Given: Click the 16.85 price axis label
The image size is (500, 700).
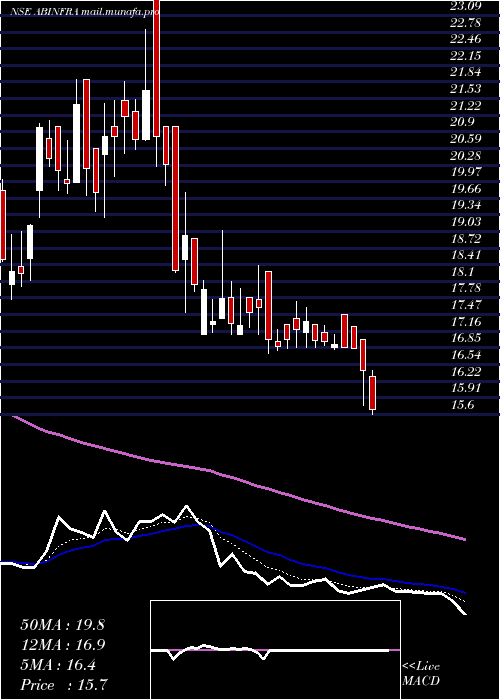Looking at the screenshot, I should pyautogui.click(x=466, y=339).
